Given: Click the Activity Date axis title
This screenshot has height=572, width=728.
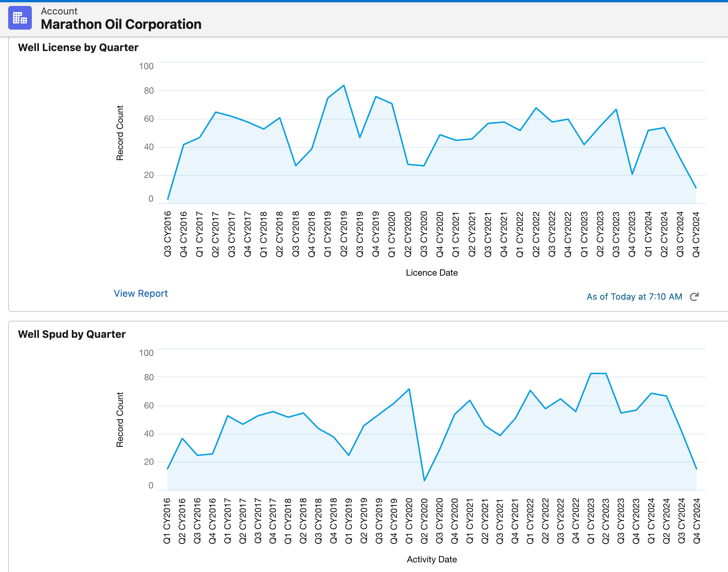Looking at the screenshot, I should tap(432, 559).
